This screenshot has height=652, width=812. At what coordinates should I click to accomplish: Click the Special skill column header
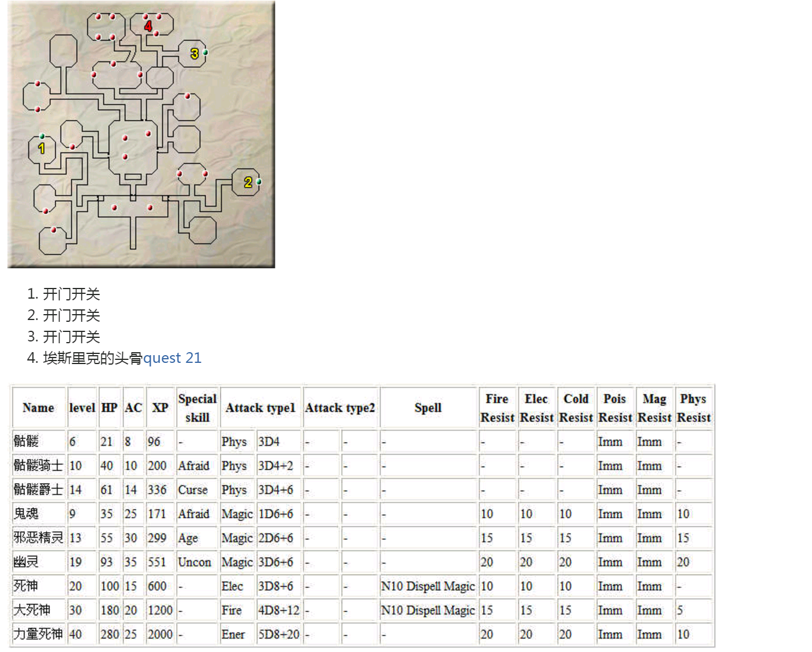coord(197,407)
